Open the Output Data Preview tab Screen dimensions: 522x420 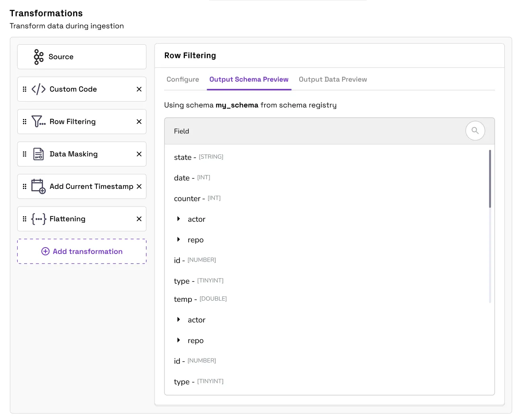[333, 79]
